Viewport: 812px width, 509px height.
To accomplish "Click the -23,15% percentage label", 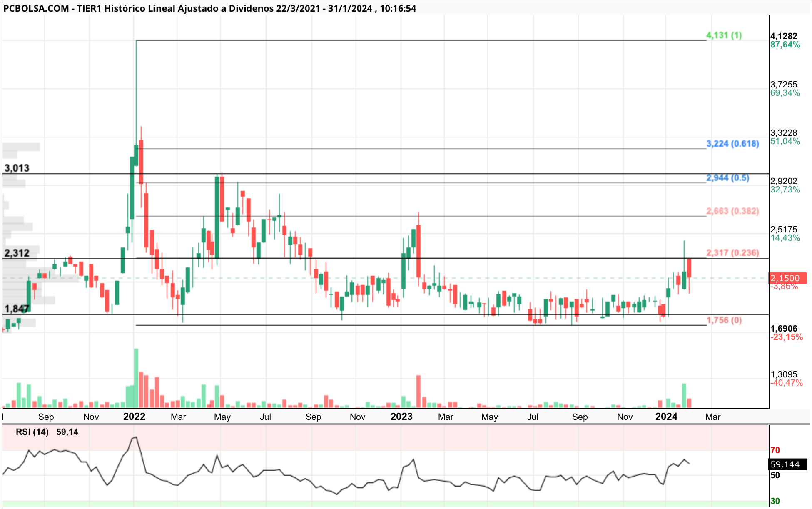I will point(787,337).
